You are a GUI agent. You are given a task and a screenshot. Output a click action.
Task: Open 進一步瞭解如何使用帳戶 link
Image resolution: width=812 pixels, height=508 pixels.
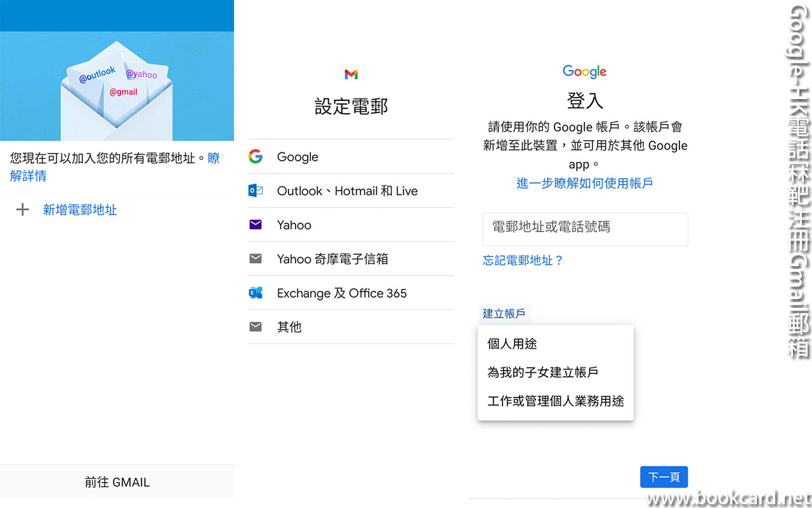[x=584, y=184]
